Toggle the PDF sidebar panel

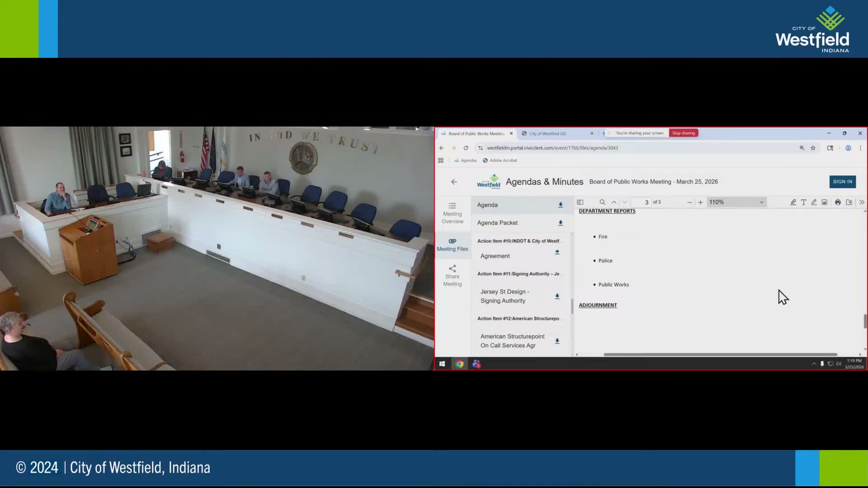click(x=580, y=202)
